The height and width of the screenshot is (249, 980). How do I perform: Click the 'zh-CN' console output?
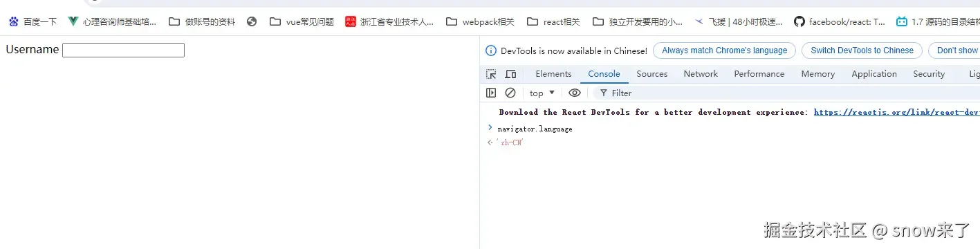[510, 142]
